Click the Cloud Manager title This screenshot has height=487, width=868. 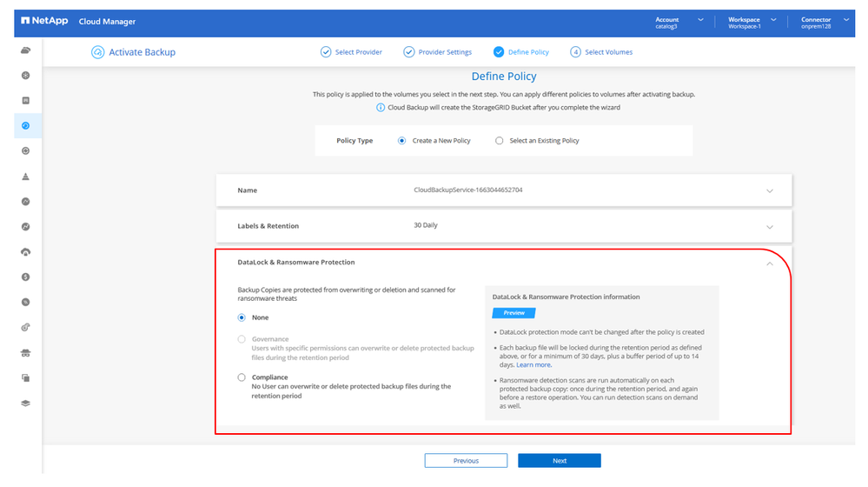point(107,22)
